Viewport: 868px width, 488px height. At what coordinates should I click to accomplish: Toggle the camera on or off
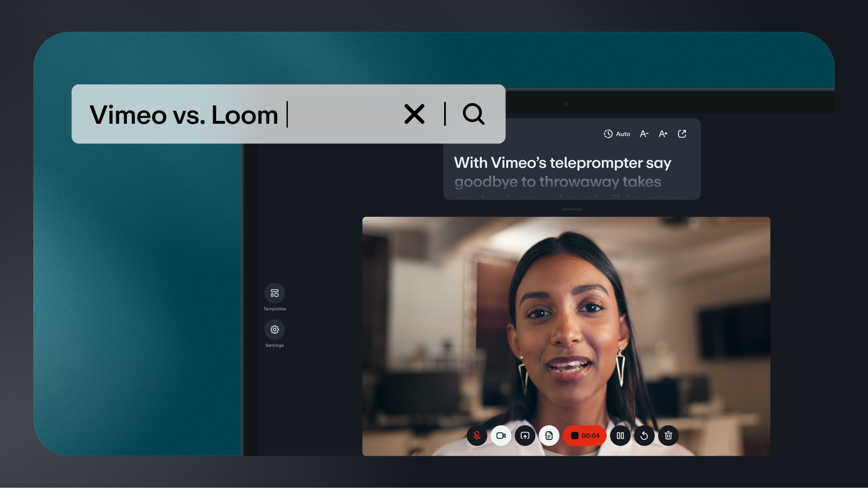click(501, 435)
